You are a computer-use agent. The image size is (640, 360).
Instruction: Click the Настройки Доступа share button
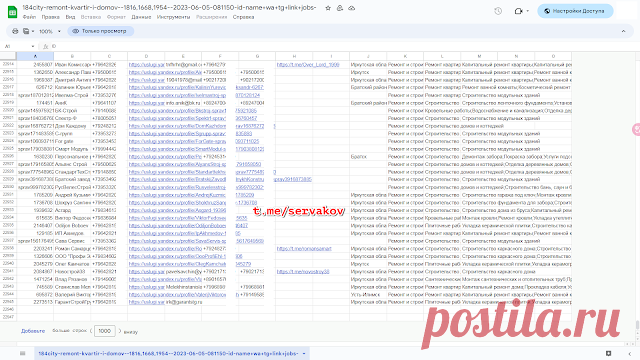pyautogui.click(x=575, y=11)
